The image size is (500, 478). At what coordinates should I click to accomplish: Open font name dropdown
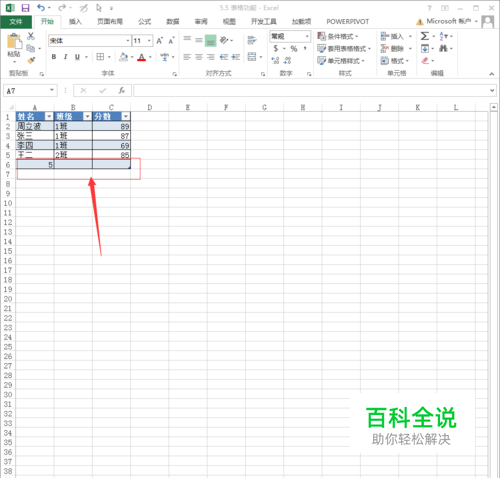(x=128, y=41)
